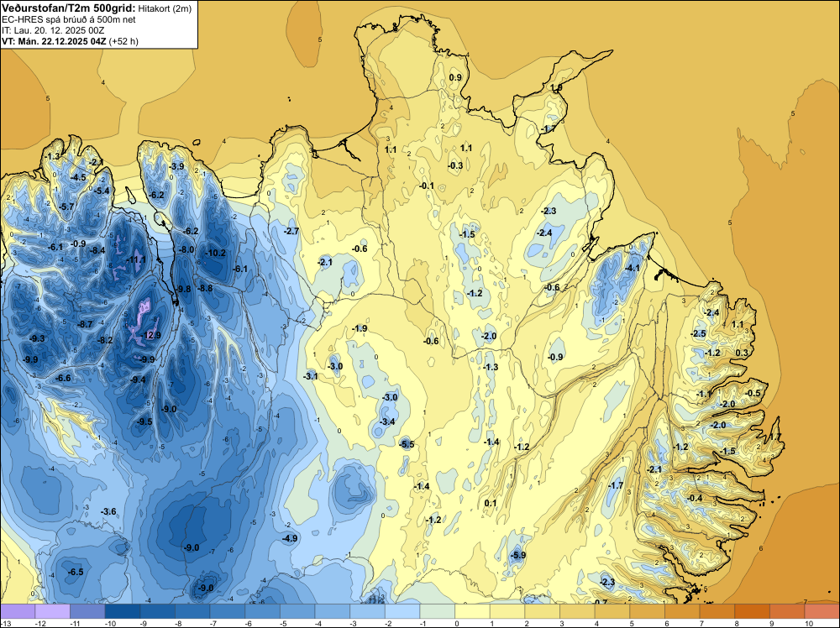Screen dimensions: 840x628
Task: Click the -3.1 temperature value
Action: pos(310,376)
